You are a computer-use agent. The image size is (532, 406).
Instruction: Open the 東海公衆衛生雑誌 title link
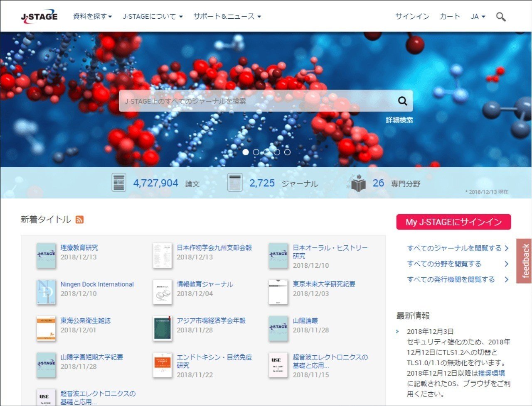[86, 321]
